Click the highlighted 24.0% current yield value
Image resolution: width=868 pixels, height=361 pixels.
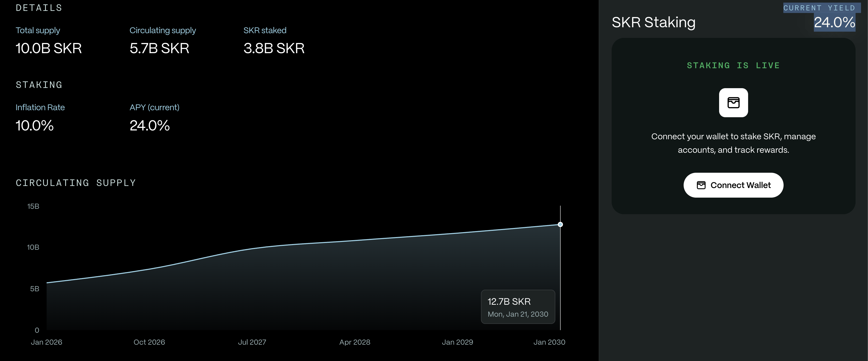point(834,23)
